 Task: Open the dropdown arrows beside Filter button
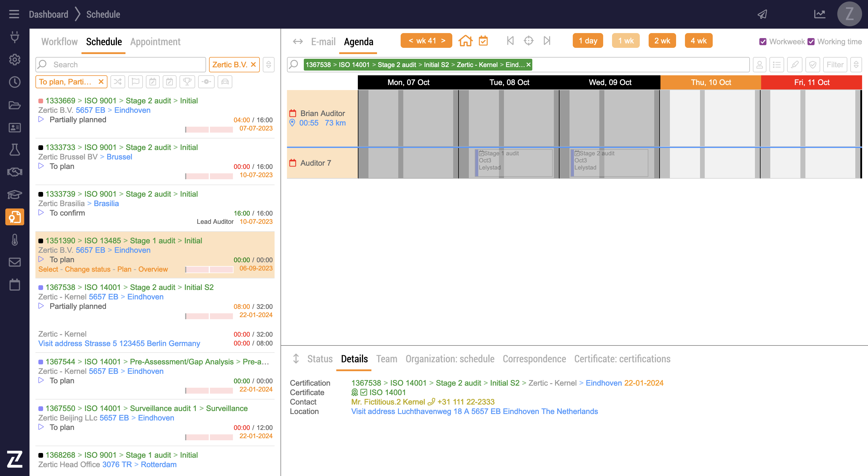click(856, 65)
